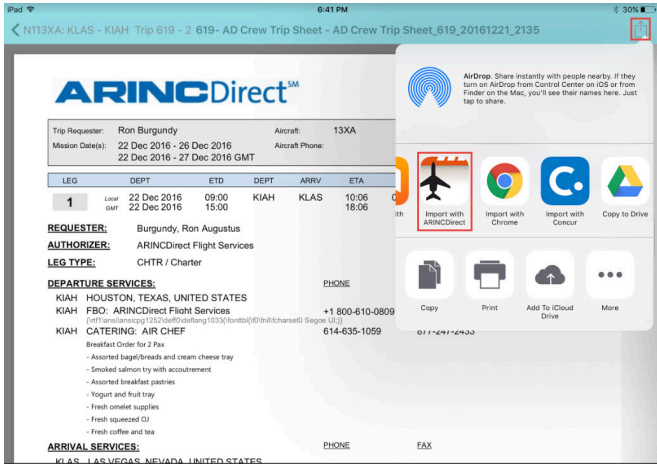Tap Fresh squeezed OJ catering item

[120, 419]
